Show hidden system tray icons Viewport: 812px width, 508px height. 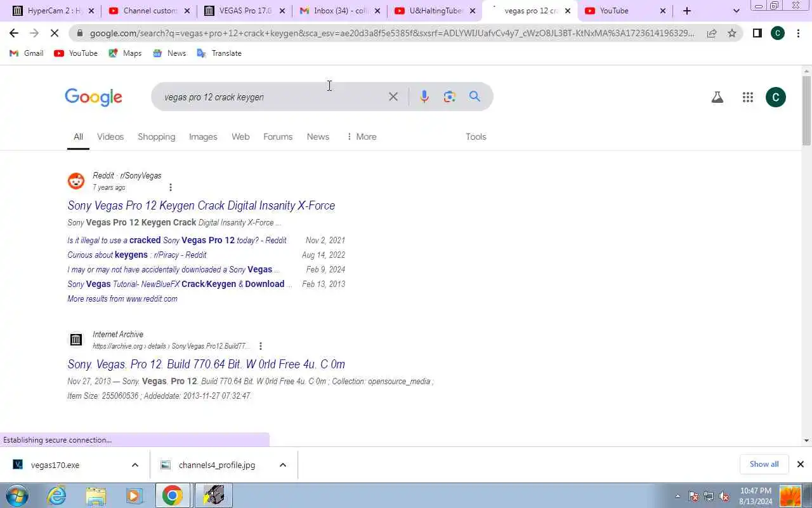(678, 497)
